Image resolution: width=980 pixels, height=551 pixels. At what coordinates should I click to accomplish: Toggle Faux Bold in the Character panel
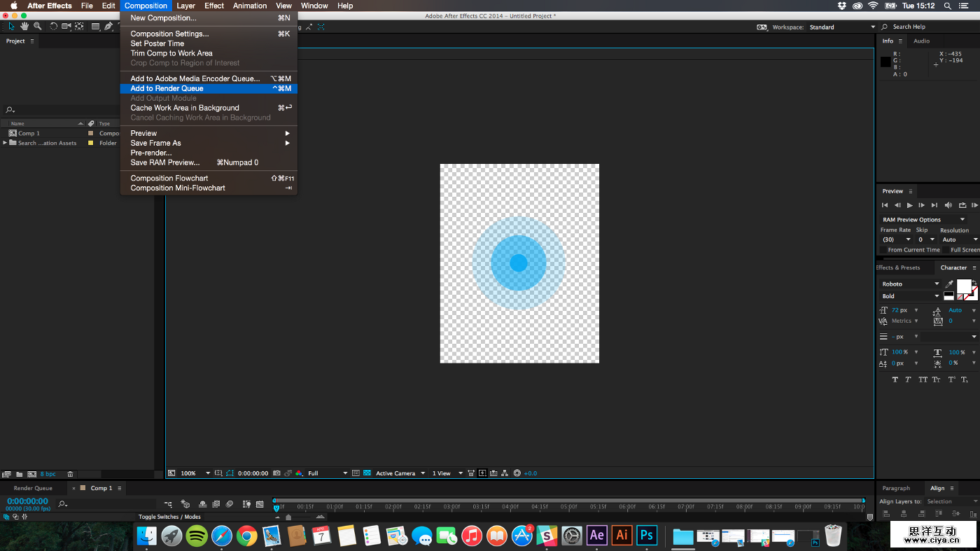[x=895, y=379]
